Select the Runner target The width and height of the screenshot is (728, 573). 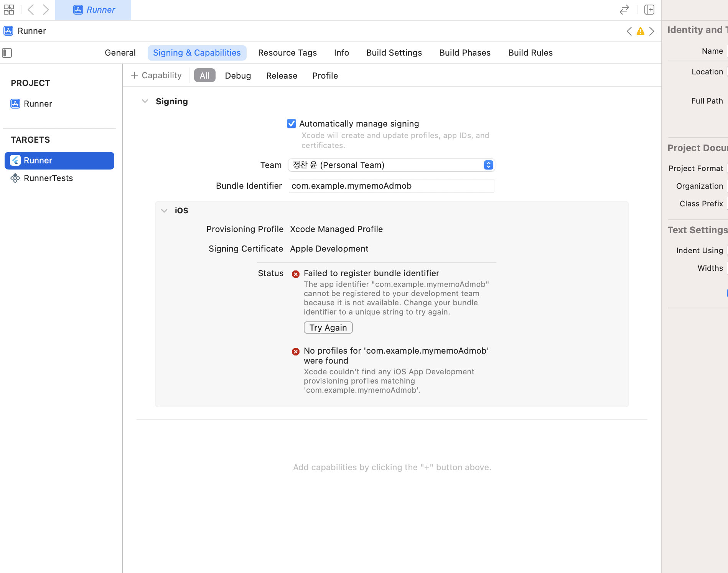coord(59,160)
